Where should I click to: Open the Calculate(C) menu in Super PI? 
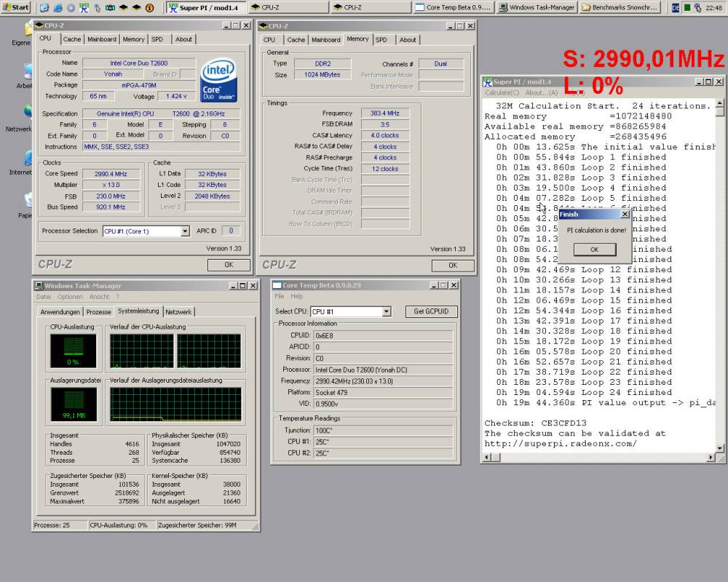pyautogui.click(x=502, y=93)
